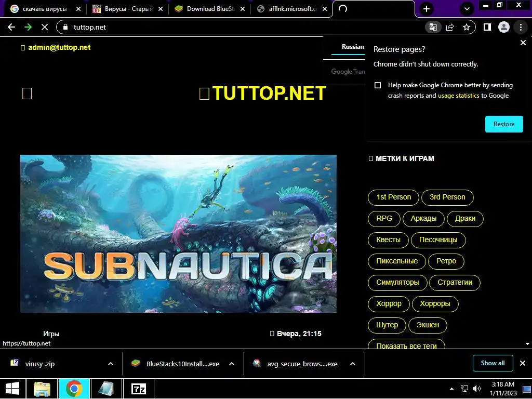The image size is (532, 399).
Task: Open the Chrome three-dot menu
Action: point(521,27)
